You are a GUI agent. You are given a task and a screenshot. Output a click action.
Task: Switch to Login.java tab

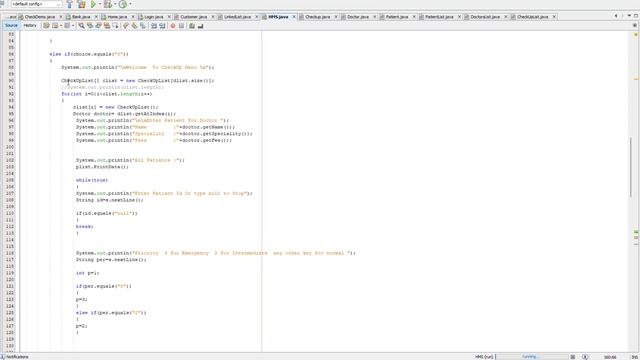point(153,17)
